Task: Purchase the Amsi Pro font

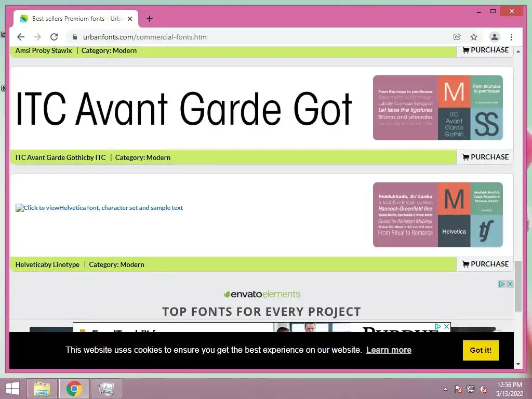Action: point(486,50)
